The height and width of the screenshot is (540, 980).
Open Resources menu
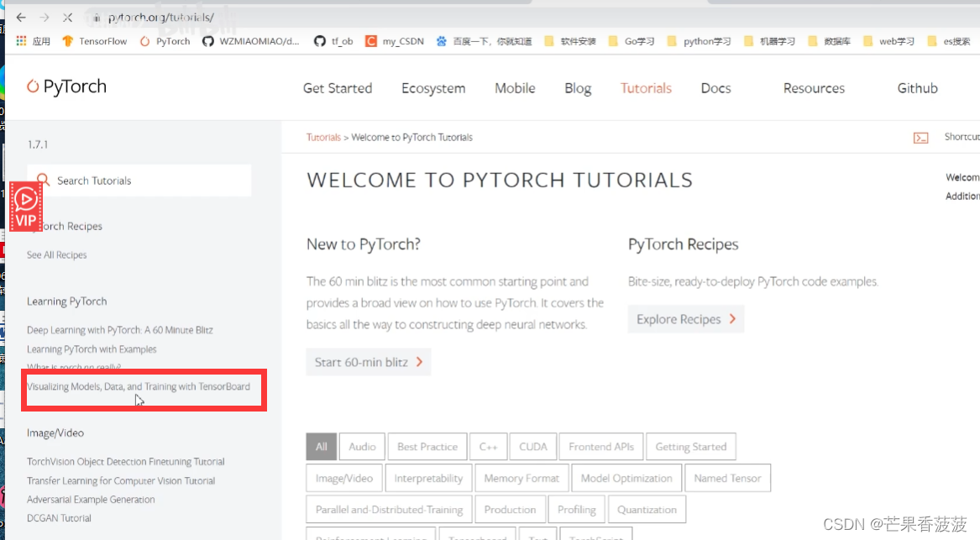tap(814, 88)
